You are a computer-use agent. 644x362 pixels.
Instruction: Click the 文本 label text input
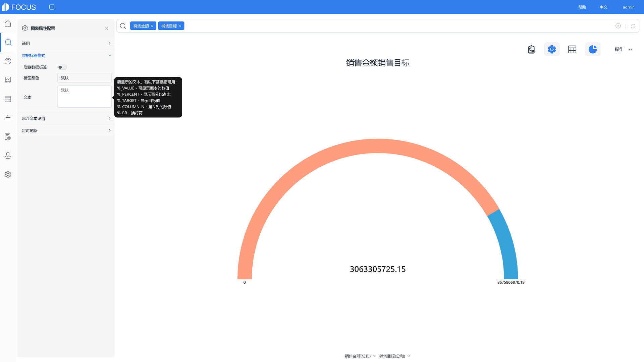click(x=85, y=97)
